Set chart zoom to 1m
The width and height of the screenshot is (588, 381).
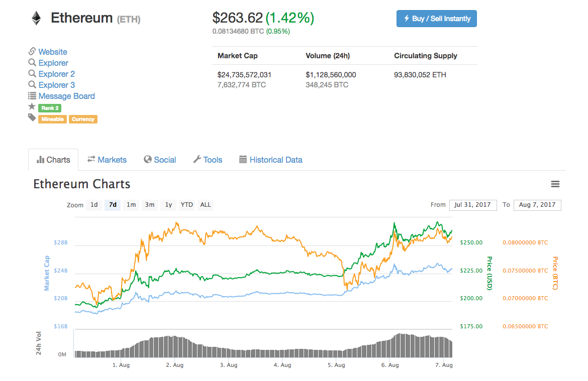pos(131,205)
